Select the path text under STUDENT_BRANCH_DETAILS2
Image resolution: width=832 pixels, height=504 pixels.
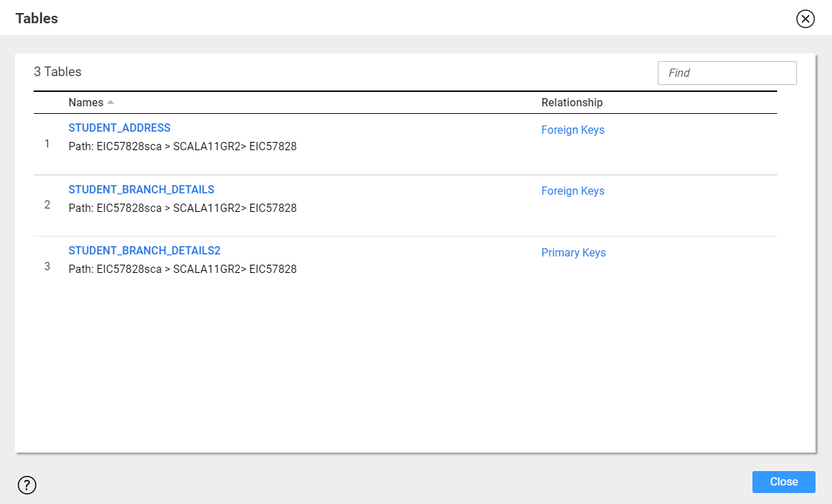click(182, 269)
